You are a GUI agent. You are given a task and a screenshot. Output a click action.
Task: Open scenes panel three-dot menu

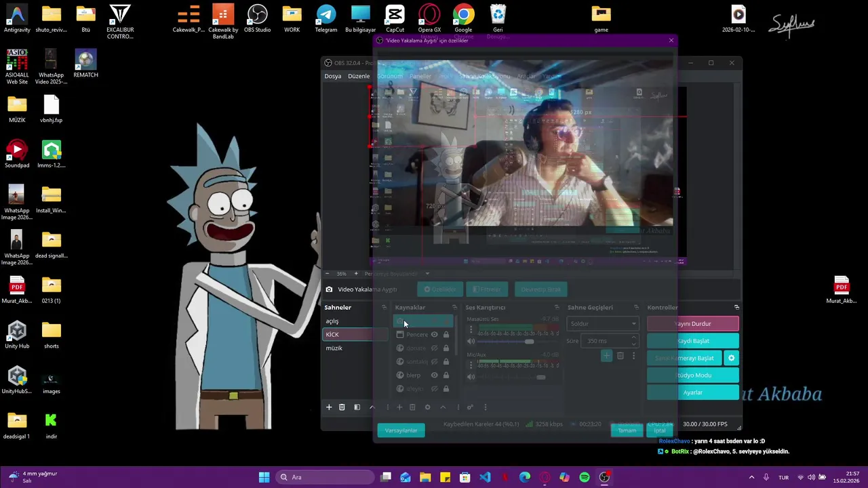[x=387, y=407]
